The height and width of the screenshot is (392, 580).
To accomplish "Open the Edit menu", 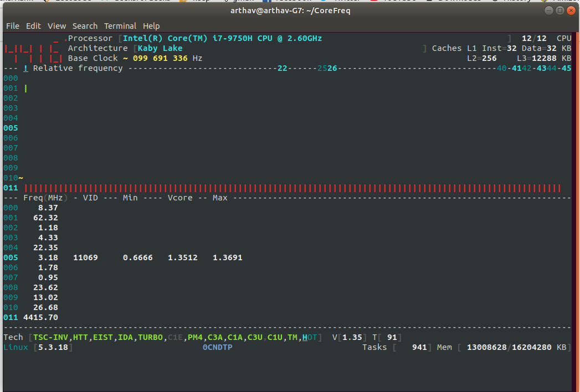I will (33, 26).
